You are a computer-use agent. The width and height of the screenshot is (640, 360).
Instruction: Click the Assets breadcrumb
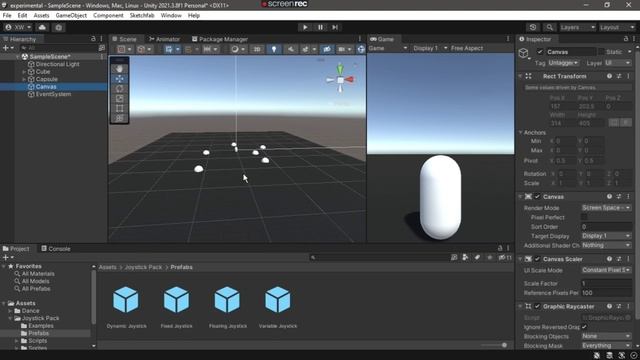tap(108, 267)
